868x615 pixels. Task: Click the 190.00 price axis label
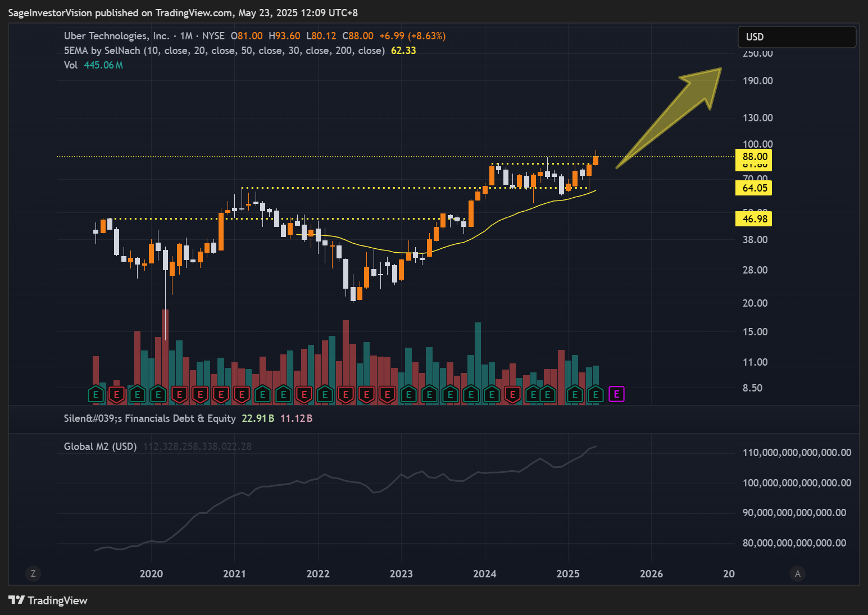click(758, 81)
